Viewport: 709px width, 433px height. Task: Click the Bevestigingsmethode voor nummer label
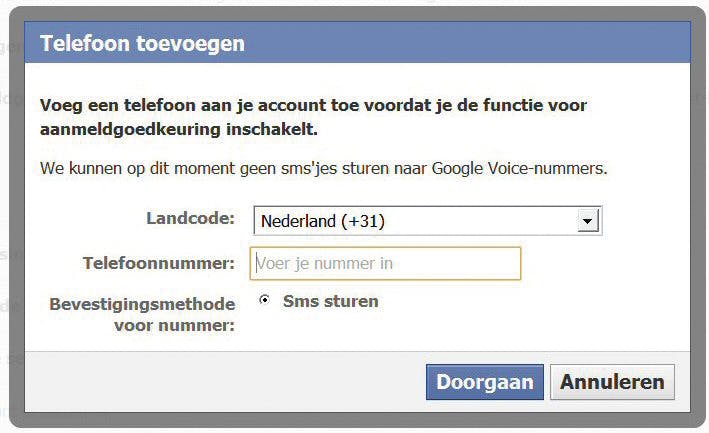tap(142, 313)
